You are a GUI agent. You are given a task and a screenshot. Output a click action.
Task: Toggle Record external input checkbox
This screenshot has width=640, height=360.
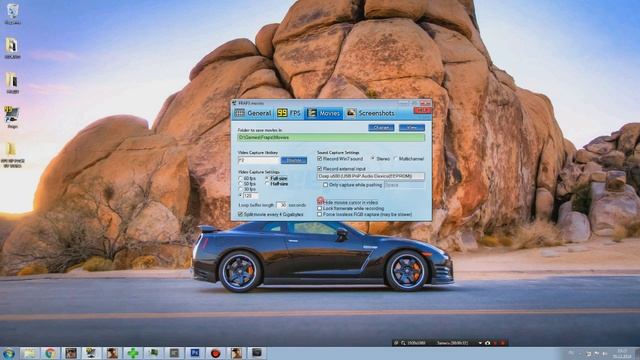[x=320, y=169]
